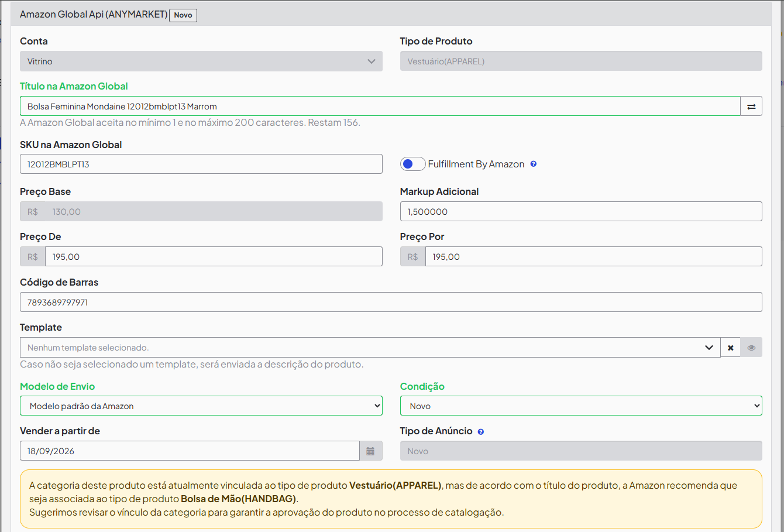
Task: Open the Conta dropdown showing Vitrino
Action: (x=201, y=61)
